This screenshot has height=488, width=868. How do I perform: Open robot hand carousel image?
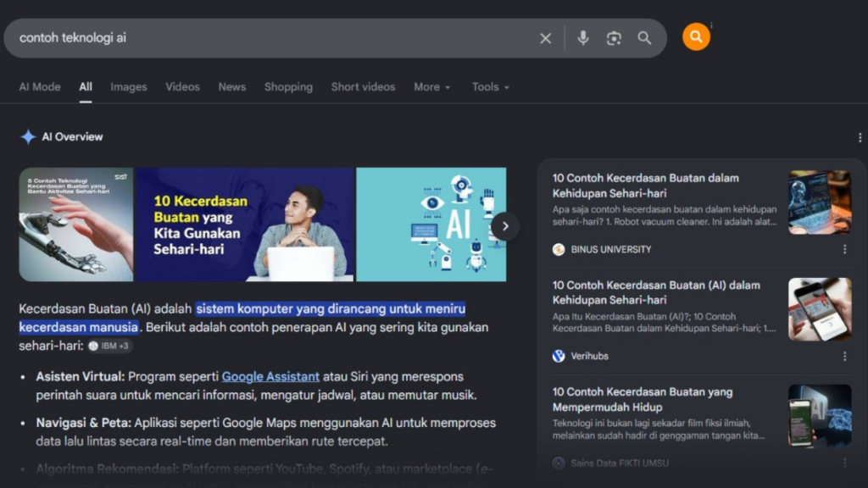click(x=75, y=225)
